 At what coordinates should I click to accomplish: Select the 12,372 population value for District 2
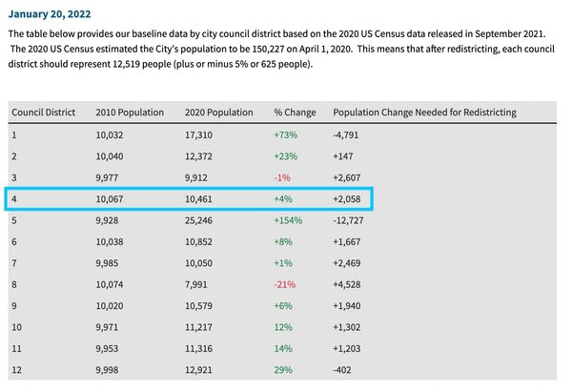[201, 156]
